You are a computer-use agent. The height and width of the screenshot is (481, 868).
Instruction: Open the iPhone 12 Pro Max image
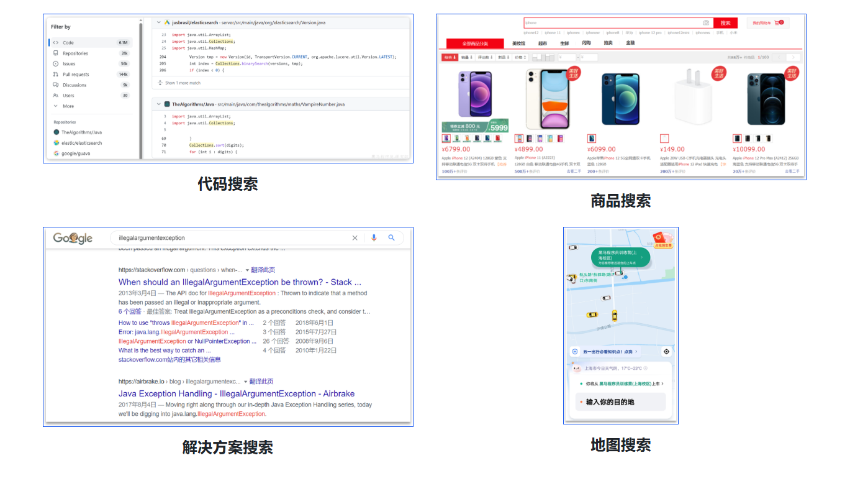pos(766,99)
